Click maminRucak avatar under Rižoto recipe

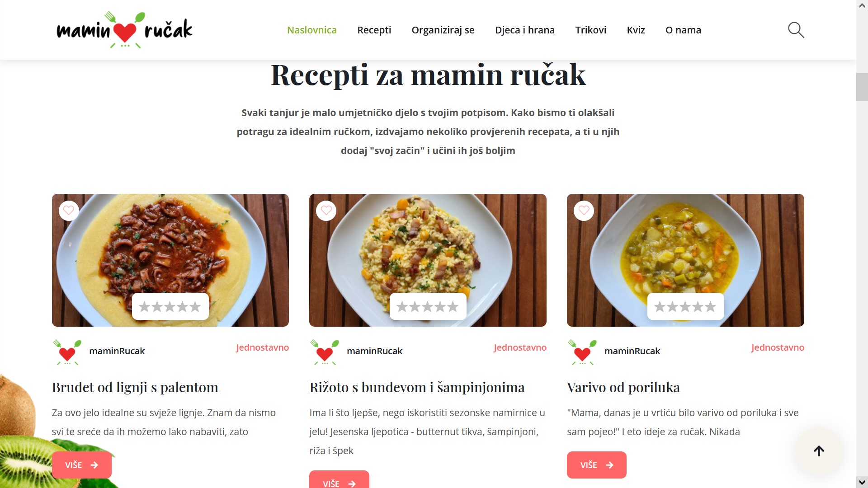point(325,352)
